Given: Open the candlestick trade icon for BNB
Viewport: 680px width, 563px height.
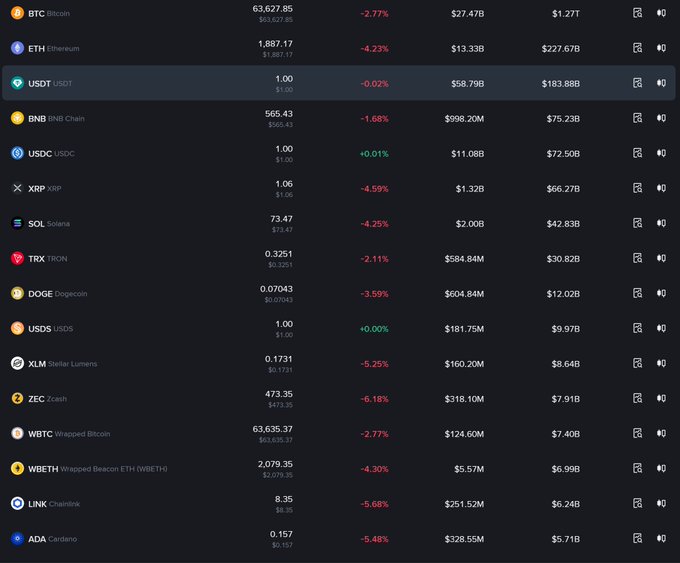Looking at the screenshot, I should click(x=661, y=118).
